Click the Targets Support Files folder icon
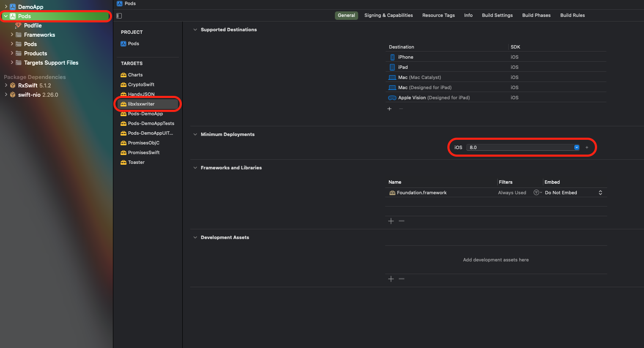 [19, 63]
